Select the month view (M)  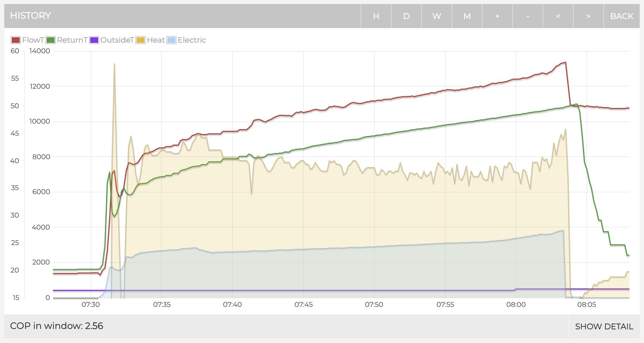[467, 16]
